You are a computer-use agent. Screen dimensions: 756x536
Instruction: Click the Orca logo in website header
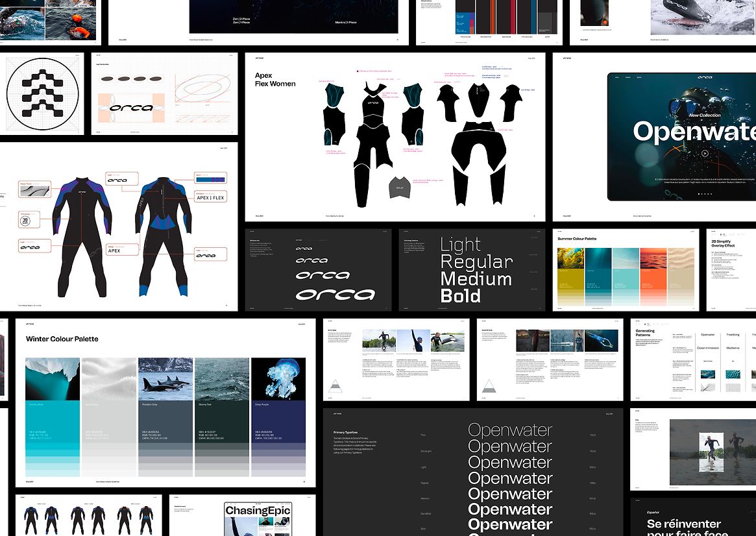pos(705,77)
